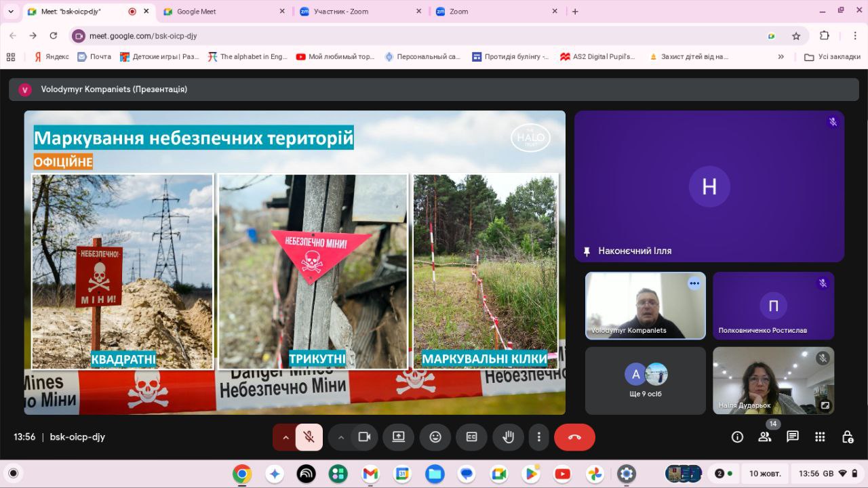Open the host controls lock icon

pyautogui.click(x=847, y=437)
